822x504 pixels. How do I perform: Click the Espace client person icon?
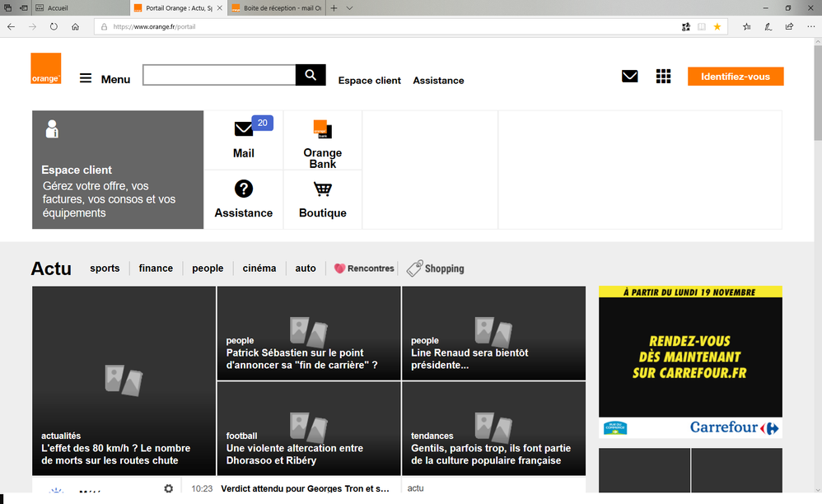[52, 128]
